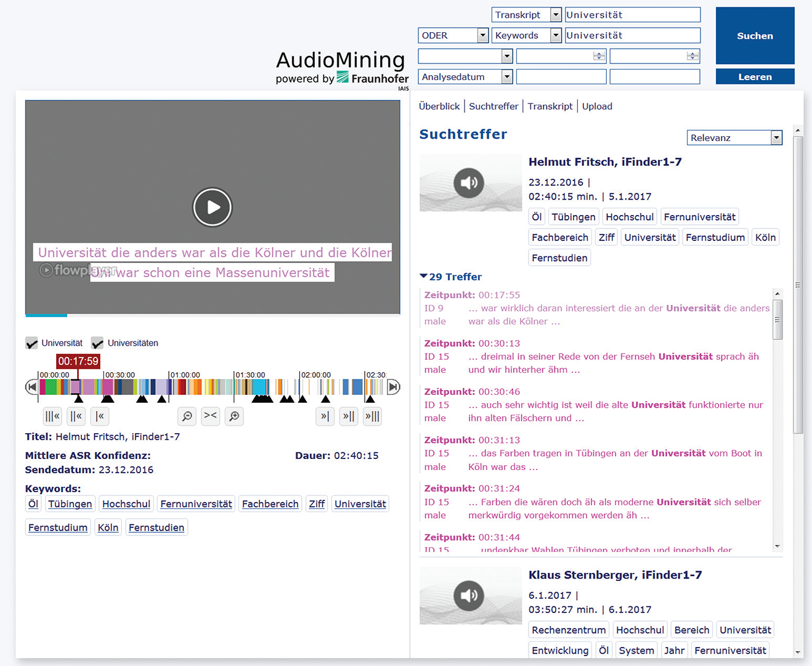Select the Bereich tag in the Klaus Sternberger result
The height and width of the screenshot is (666, 812).
point(692,630)
